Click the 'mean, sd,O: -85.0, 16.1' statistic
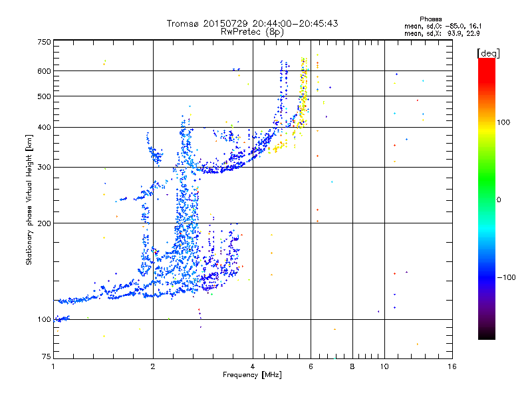The height and width of the screenshot is (399, 532). (443, 26)
